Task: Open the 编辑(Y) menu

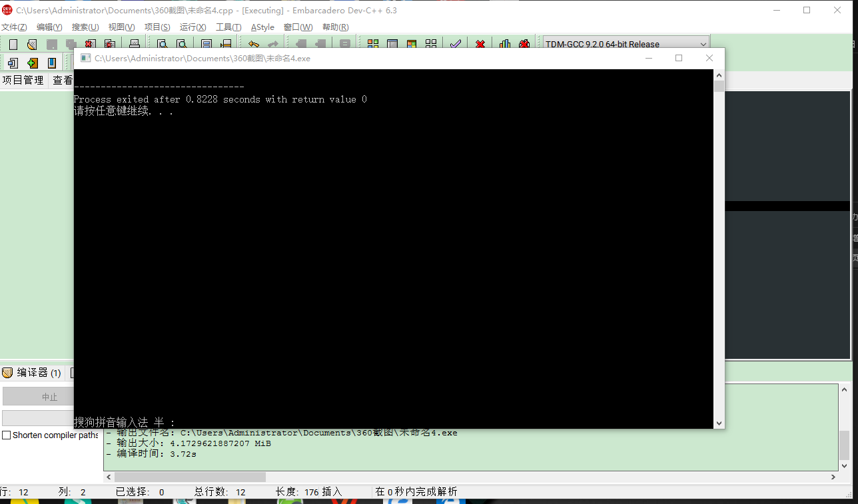Action: 49,27
